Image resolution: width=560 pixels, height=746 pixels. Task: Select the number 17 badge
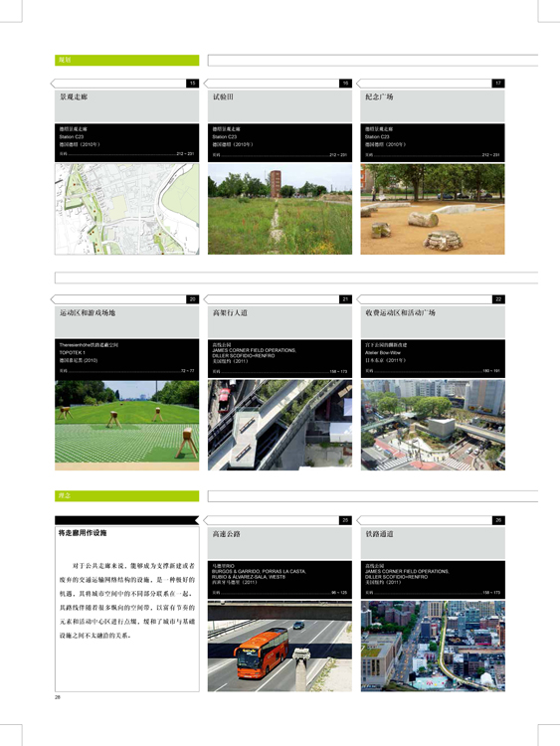coord(498,84)
